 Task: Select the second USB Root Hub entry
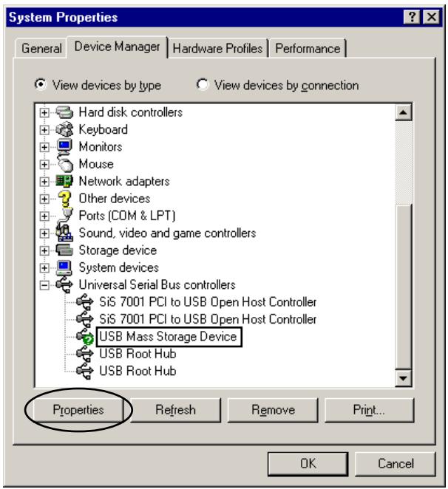[x=138, y=371]
